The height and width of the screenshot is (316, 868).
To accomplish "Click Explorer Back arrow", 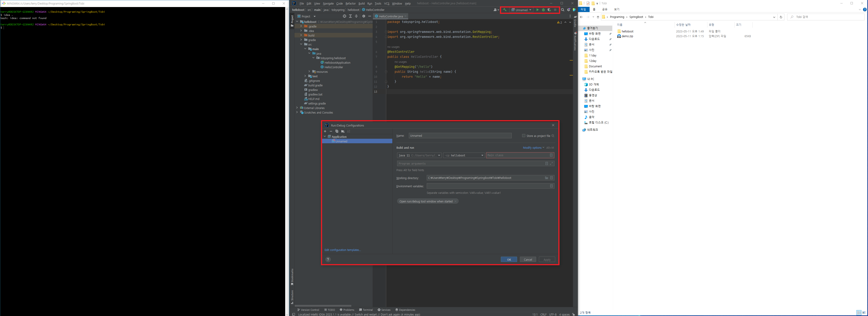I will click(582, 17).
